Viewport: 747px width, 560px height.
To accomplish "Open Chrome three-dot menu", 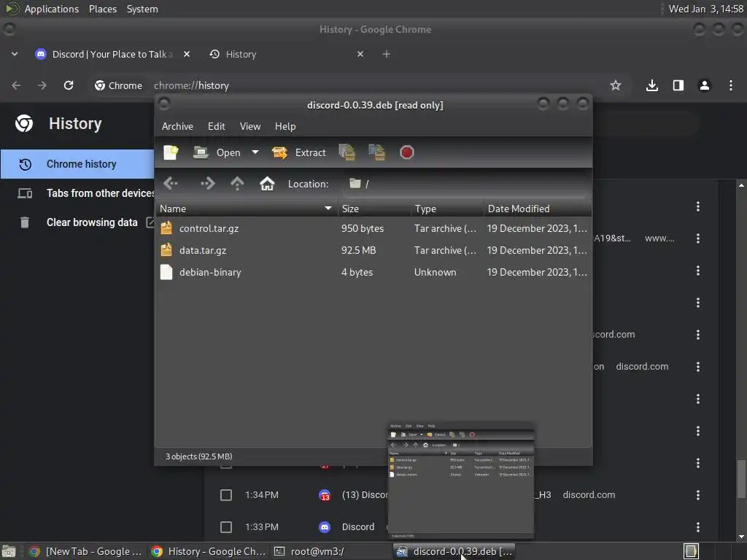I will tap(731, 85).
